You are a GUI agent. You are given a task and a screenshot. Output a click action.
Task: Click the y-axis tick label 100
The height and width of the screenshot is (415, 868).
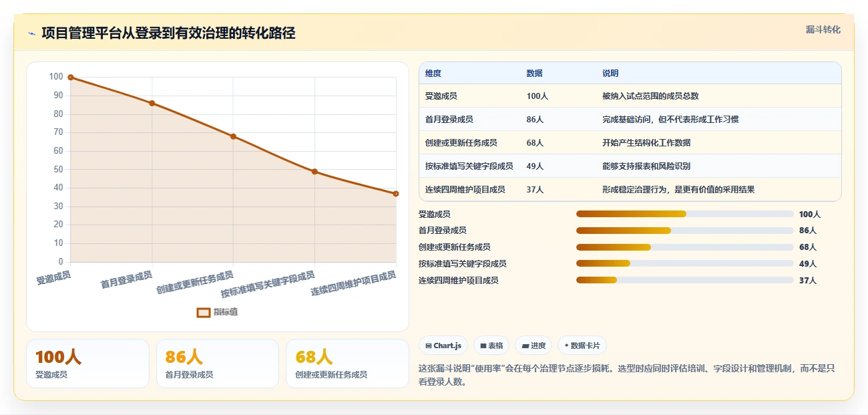pos(56,77)
